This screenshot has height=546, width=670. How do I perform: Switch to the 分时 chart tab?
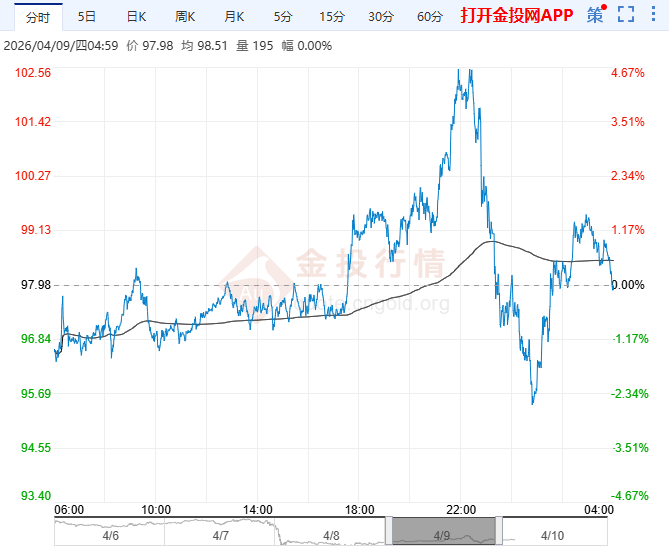tap(38, 17)
